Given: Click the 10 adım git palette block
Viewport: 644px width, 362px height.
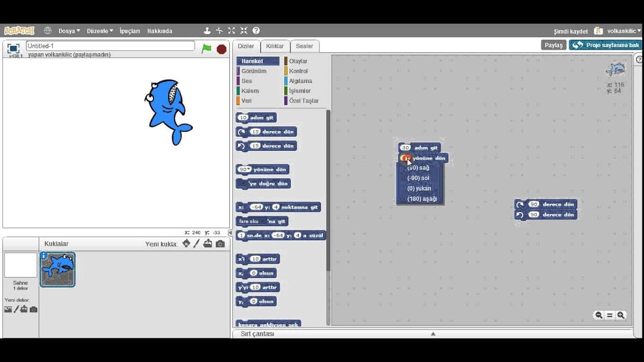Looking at the screenshot, I should pyautogui.click(x=256, y=118).
